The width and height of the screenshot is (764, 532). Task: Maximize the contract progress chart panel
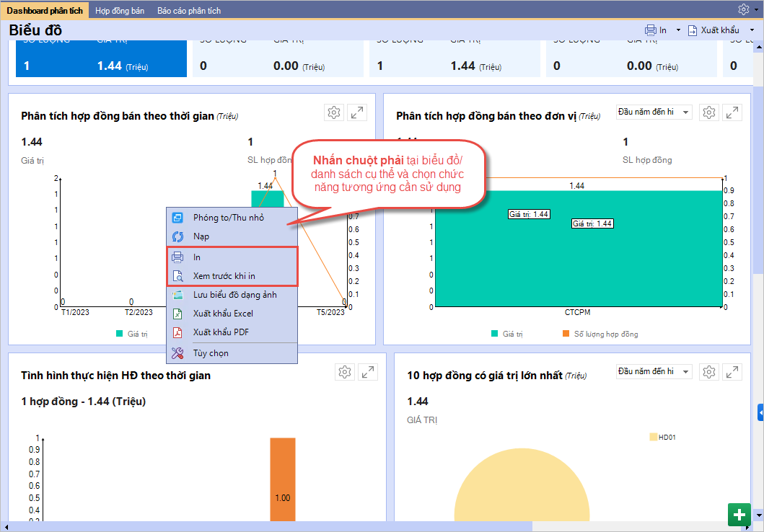[x=368, y=372]
